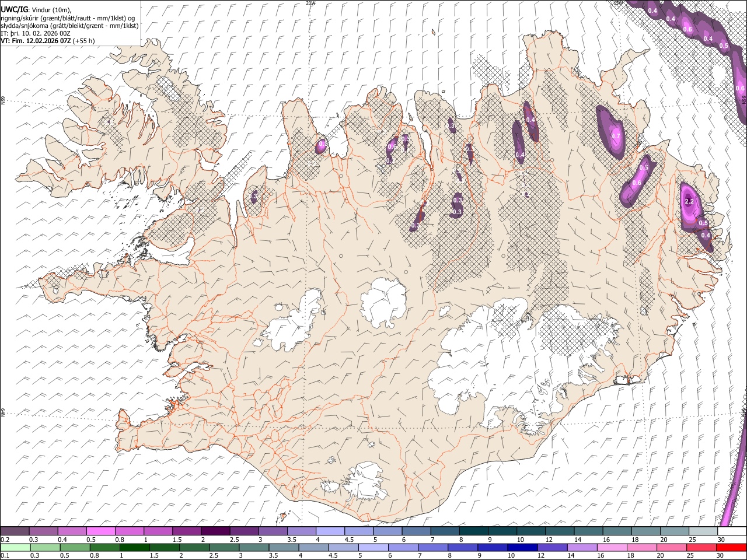Click the '20W' longitude label at top
747x560 pixels.
[x=310, y=3]
